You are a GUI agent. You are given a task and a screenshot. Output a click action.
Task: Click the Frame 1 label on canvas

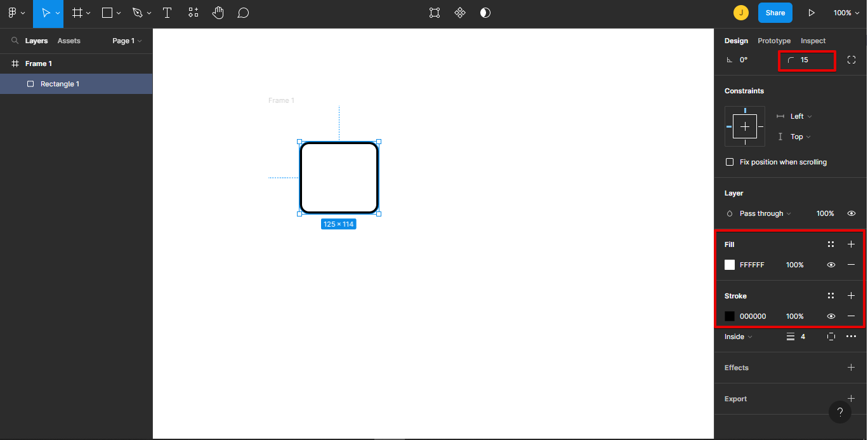(281, 100)
